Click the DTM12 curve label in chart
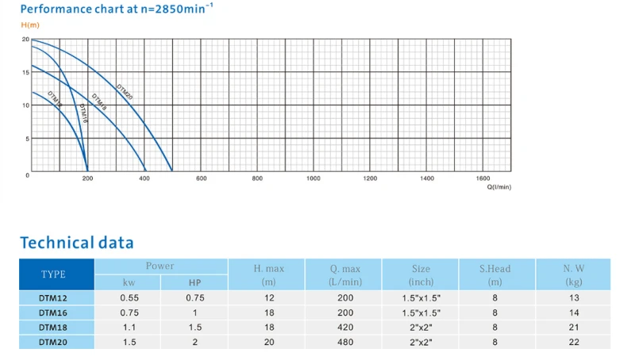The width and height of the screenshot is (635, 364). point(55,99)
